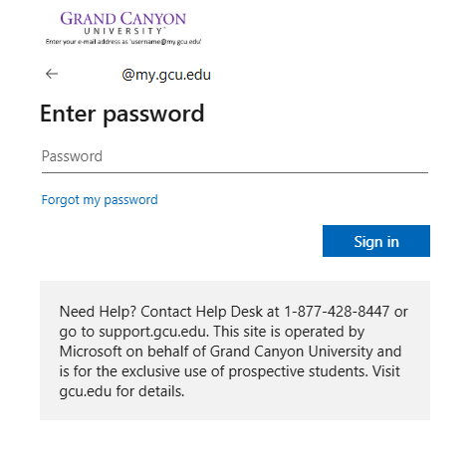The height and width of the screenshot is (472, 476).
Task: Click the word Microsoft in the help notice
Action: click(91, 352)
